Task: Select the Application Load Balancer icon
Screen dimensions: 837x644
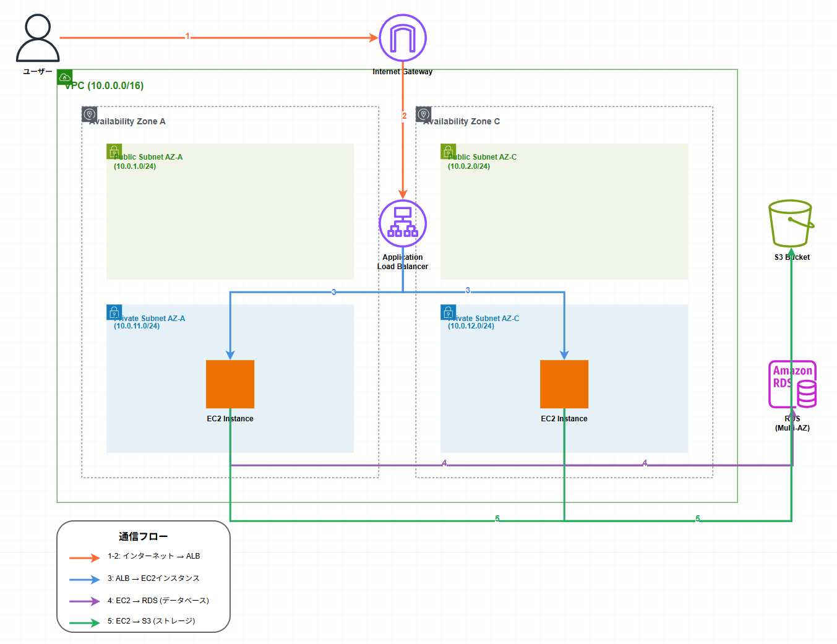Action: pyautogui.click(x=403, y=223)
